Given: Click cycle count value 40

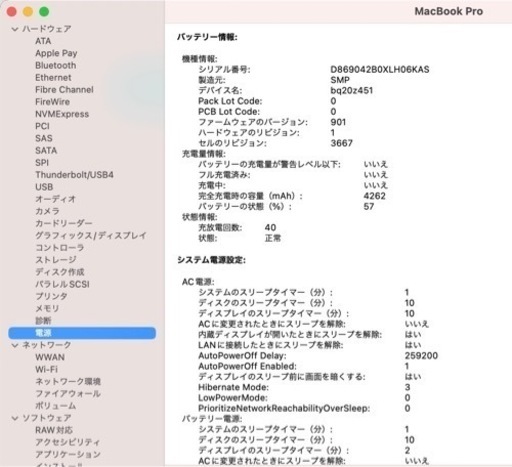Looking at the screenshot, I should 270,228.
